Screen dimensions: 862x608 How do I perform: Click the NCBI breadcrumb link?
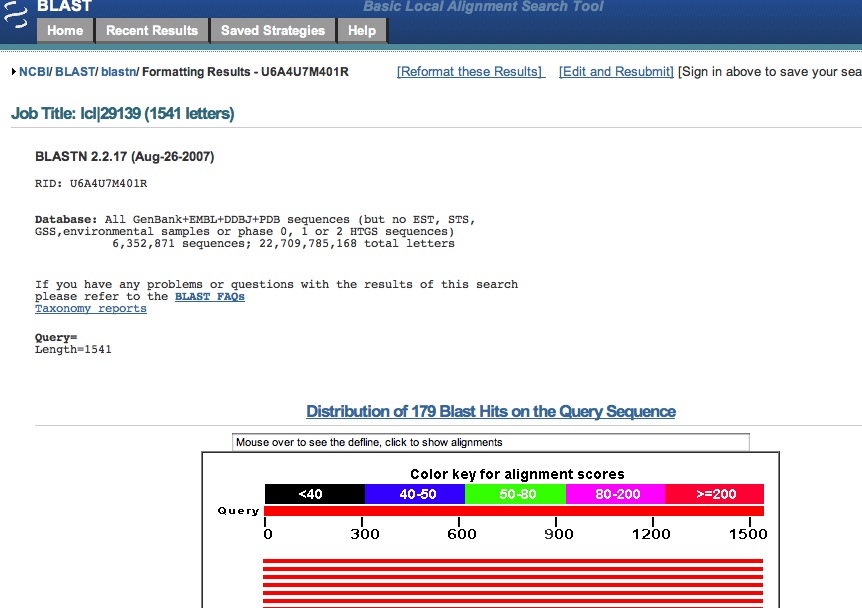[34, 72]
